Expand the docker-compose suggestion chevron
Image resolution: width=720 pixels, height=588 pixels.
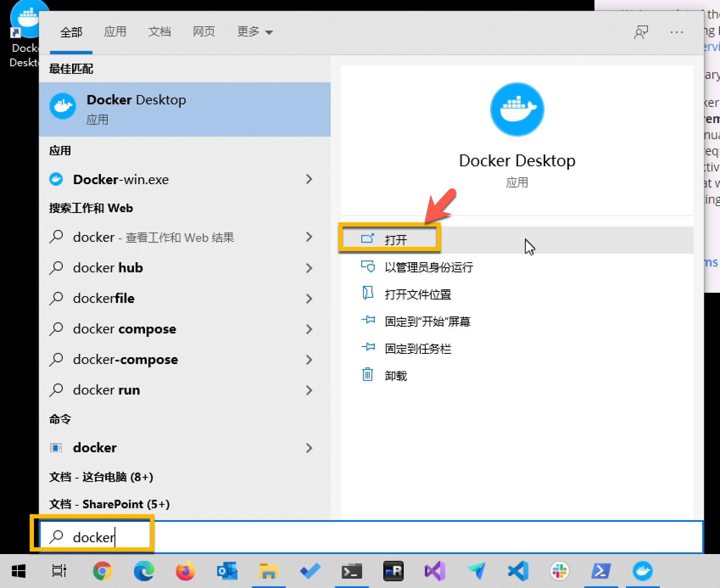coord(309,359)
